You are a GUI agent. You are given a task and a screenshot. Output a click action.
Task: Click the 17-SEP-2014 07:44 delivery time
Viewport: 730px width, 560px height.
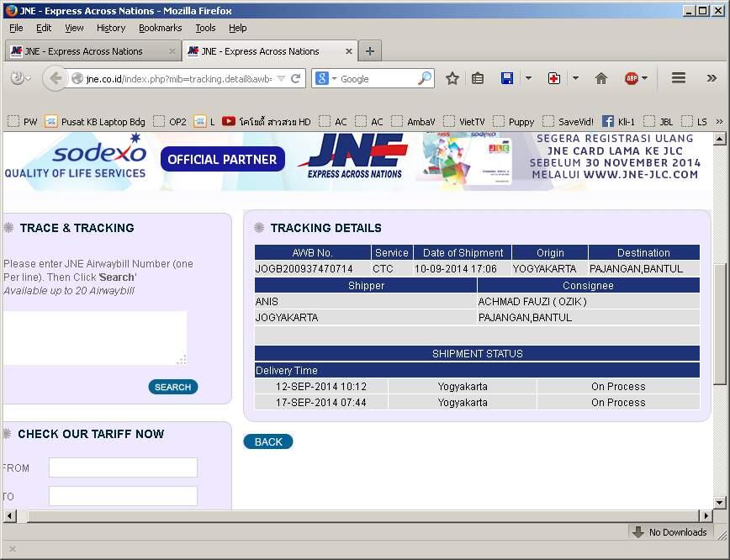click(x=320, y=402)
